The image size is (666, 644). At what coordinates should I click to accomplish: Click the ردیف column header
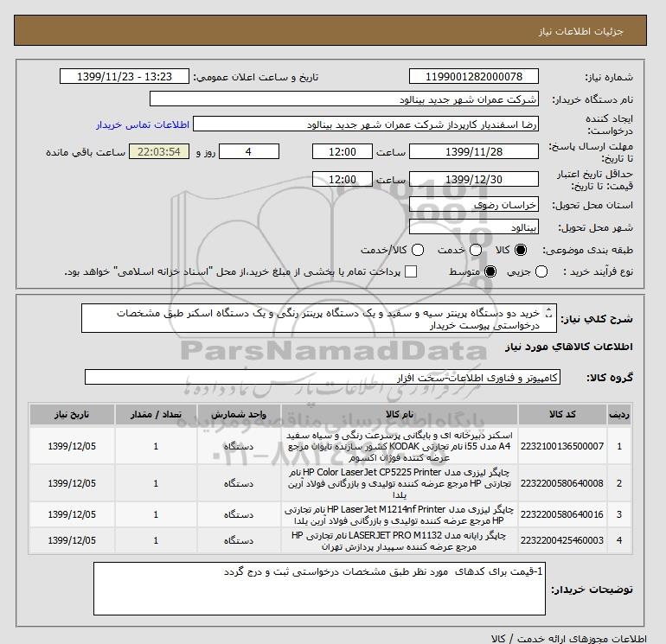pyautogui.click(x=619, y=414)
